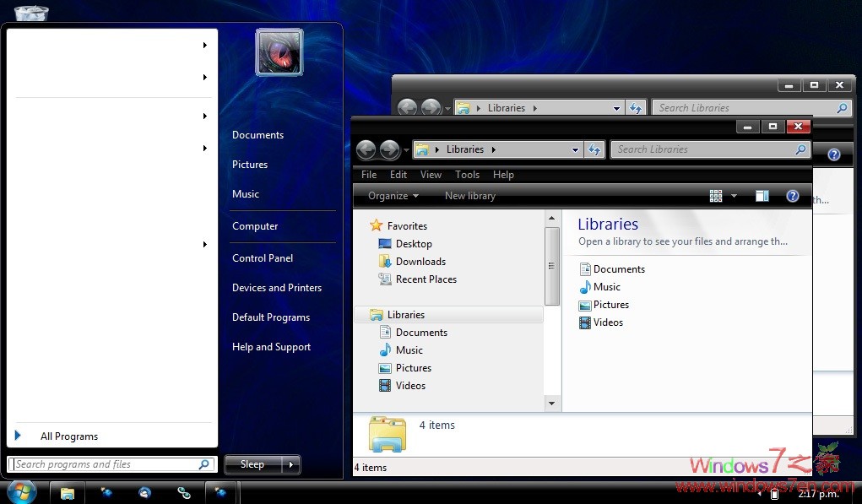
Task: Click the Views icon in the toolbar
Action: (x=715, y=195)
